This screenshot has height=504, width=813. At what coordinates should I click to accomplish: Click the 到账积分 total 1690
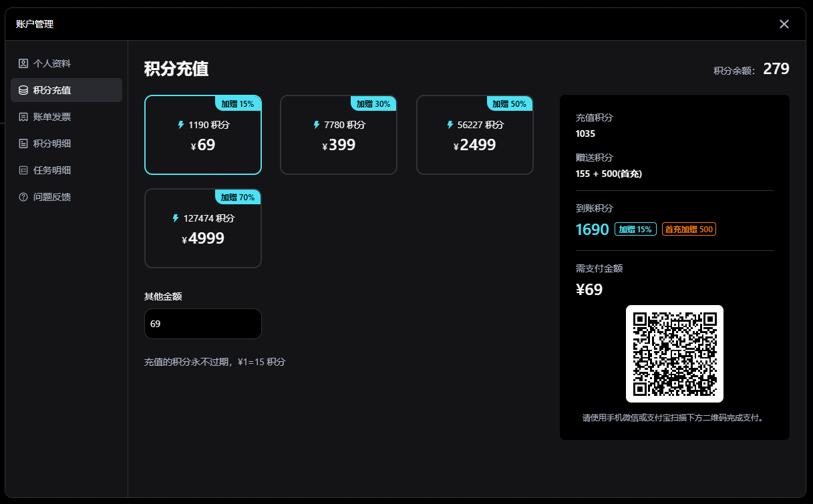(592, 230)
